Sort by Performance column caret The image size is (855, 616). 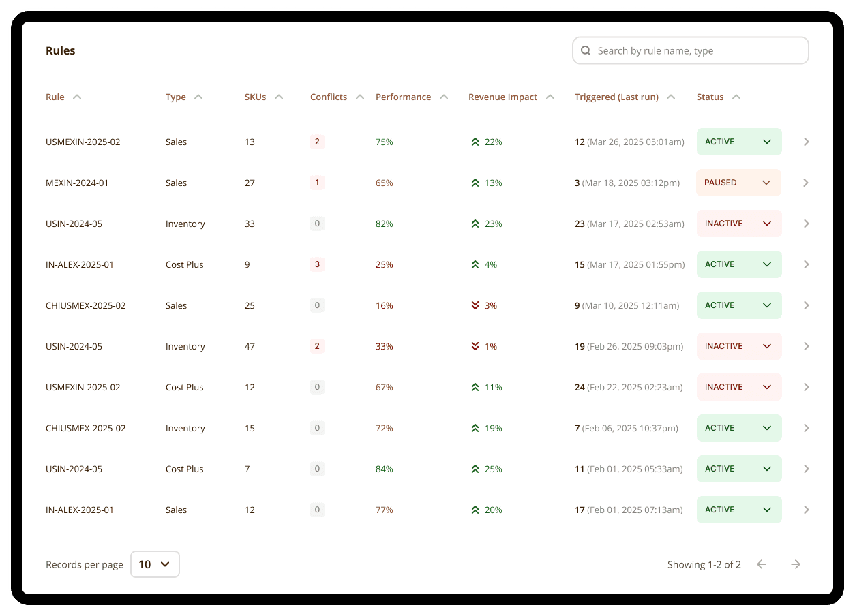coord(444,97)
